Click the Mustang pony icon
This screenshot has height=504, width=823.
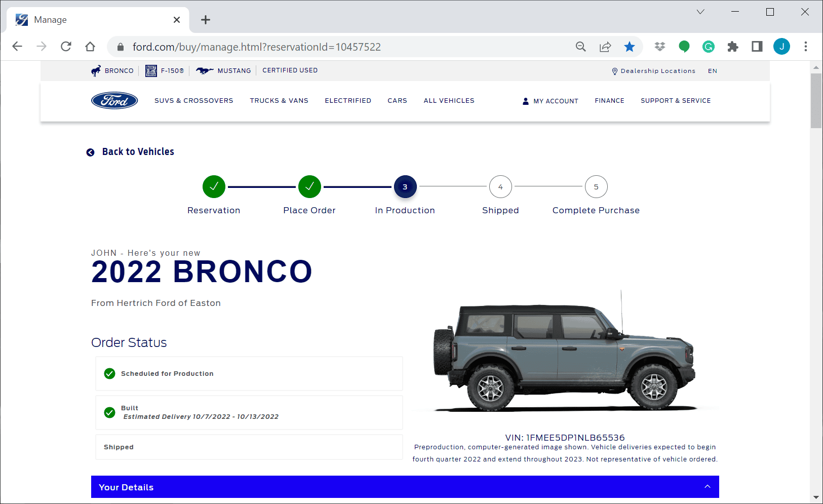[205, 71]
